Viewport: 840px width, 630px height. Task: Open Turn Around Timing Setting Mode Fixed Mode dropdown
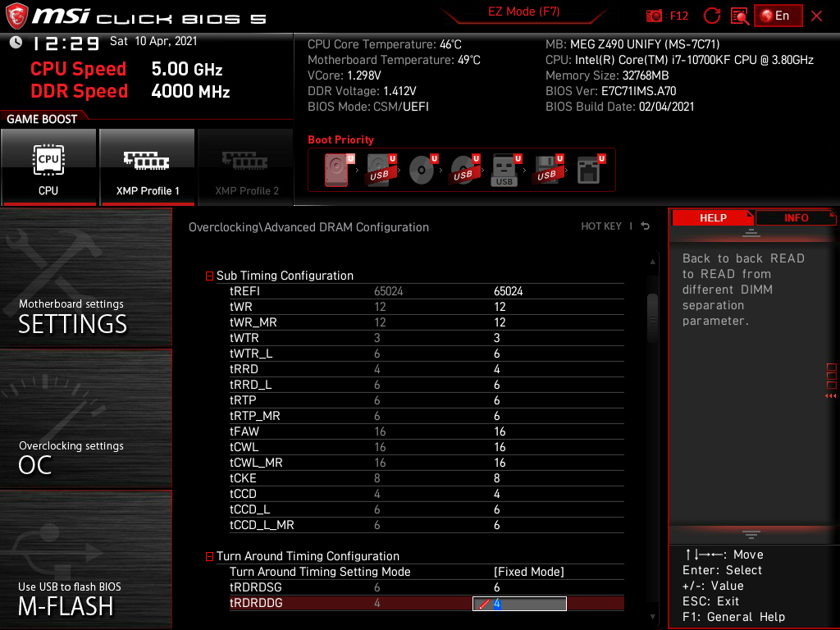pyautogui.click(x=528, y=572)
